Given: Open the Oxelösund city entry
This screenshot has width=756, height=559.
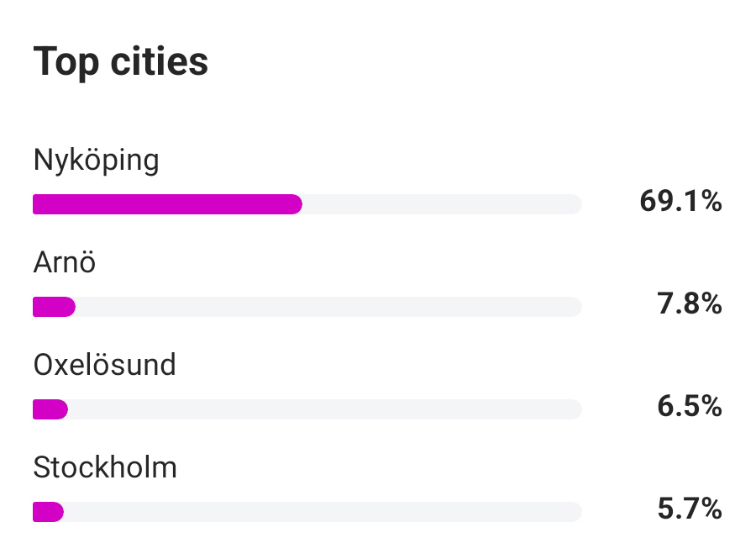Looking at the screenshot, I should click(x=104, y=365).
